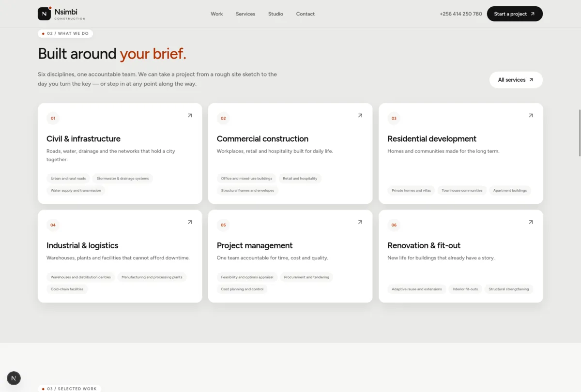The height and width of the screenshot is (392, 581).
Task: Open the Project management card arrow
Action: click(x=360, y=222)
